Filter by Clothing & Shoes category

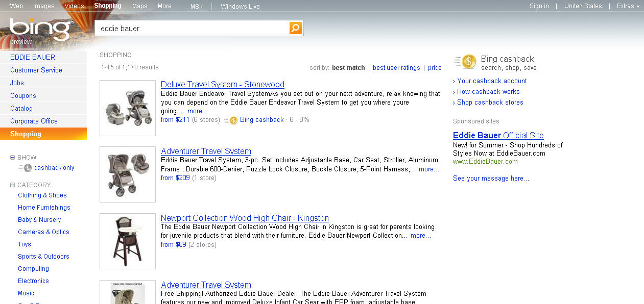tap(42, 195)
